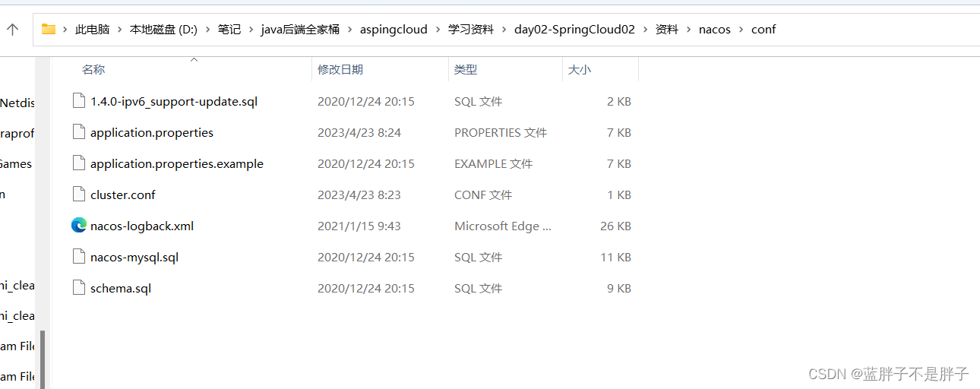980x389 pixels.
Task: Click type EXAMPLE 文件
Action: [x=494, y=163]
